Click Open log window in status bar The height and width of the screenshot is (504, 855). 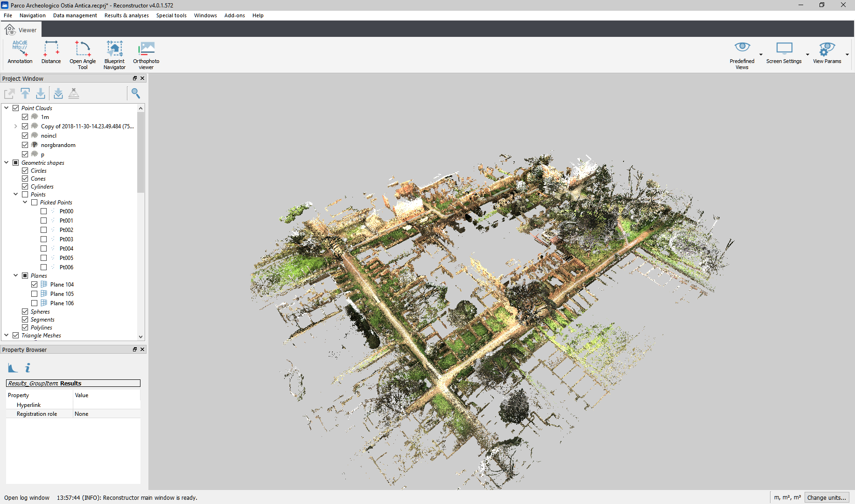pyautogui.click(x=27, y=497)
